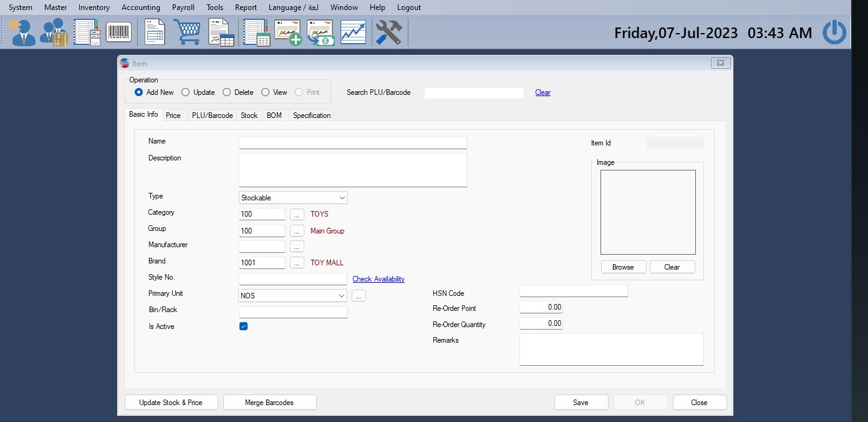
Task: Click the Browse image button
Action: coord(623,267)
